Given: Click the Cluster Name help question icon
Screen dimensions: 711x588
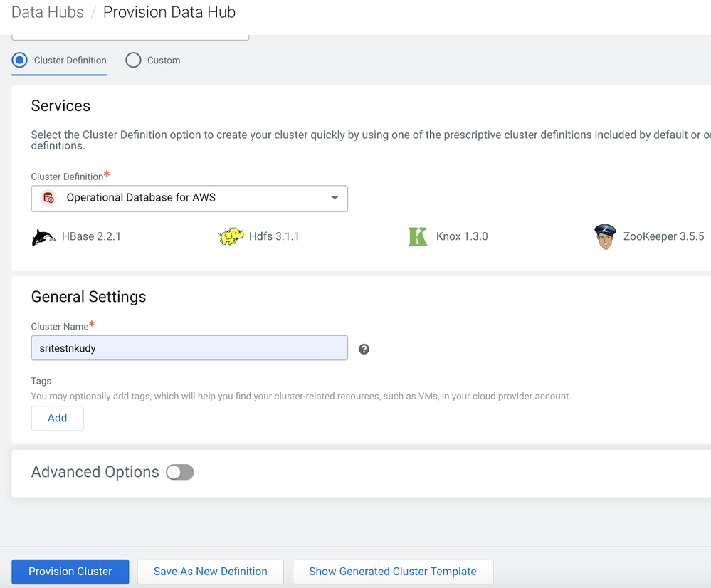Looking at the screenshot, I should tap(364, 349).
